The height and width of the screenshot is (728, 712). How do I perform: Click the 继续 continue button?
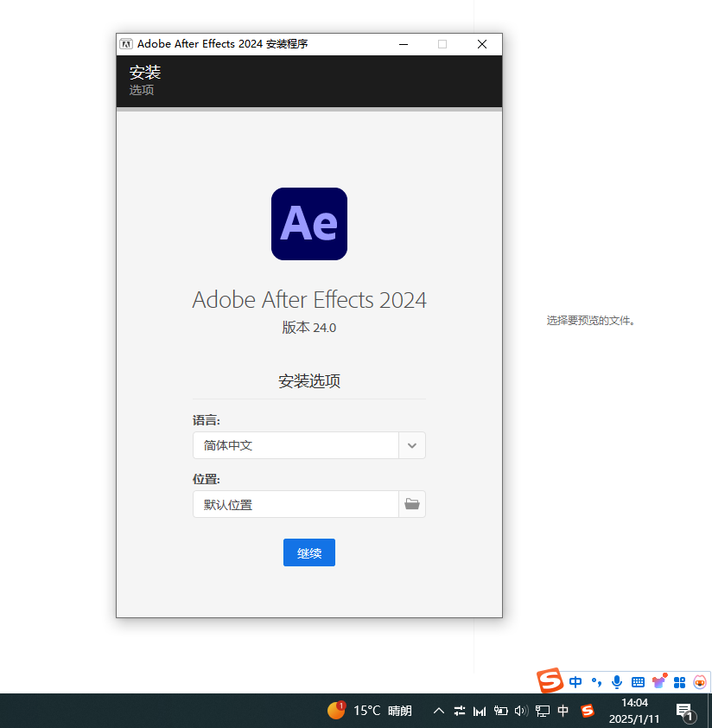[x=309, y=552]
